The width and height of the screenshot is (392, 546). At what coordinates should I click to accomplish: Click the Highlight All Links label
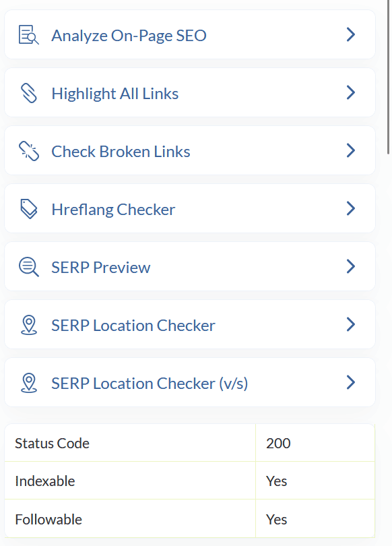click(115, 94)
